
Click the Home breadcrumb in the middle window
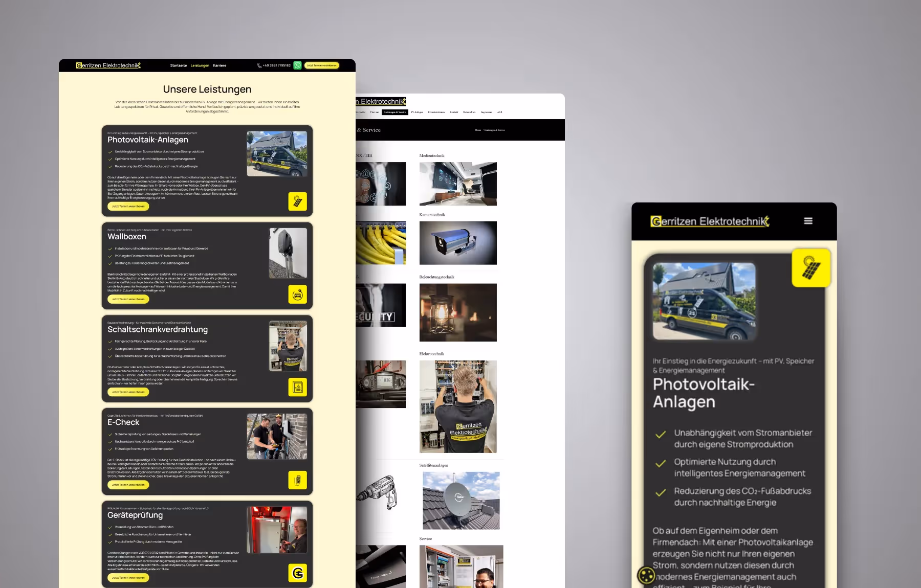tap(478, 130)
